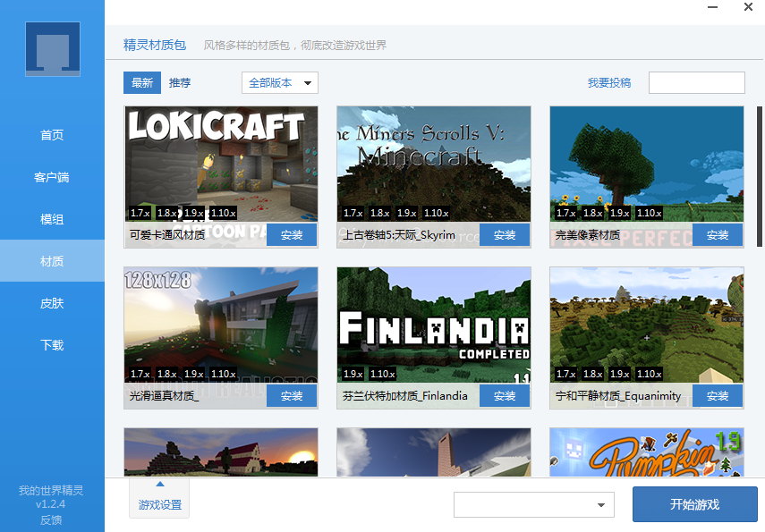Install 光滑逼真材质_ pack
The image size is (765, 532).
(292, 396)
